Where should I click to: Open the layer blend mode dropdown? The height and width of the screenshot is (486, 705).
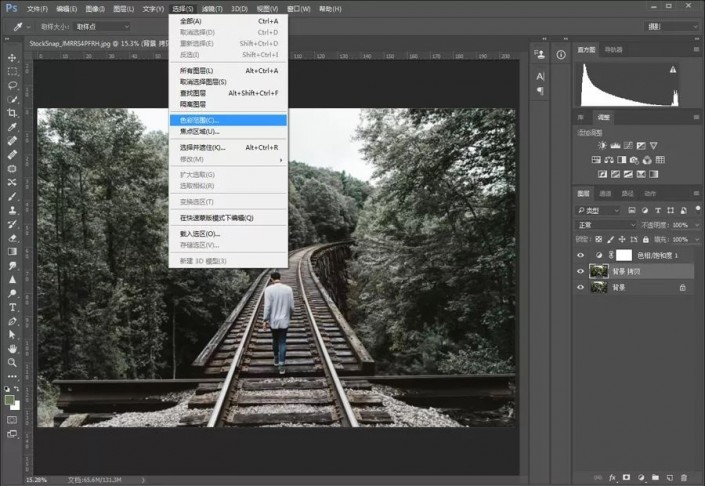pos(604,225)
